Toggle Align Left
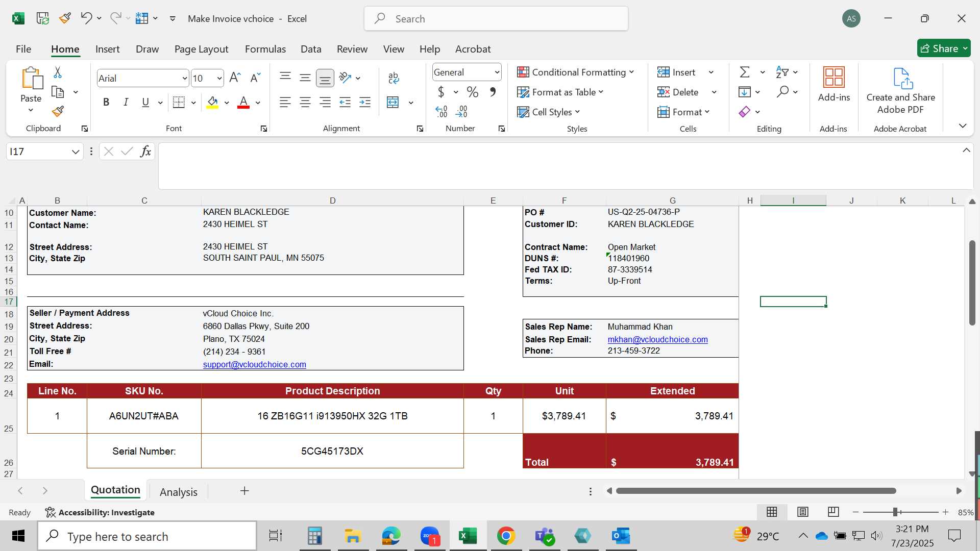The height and width of the screenshot is (551, 980). click(285, 103)
